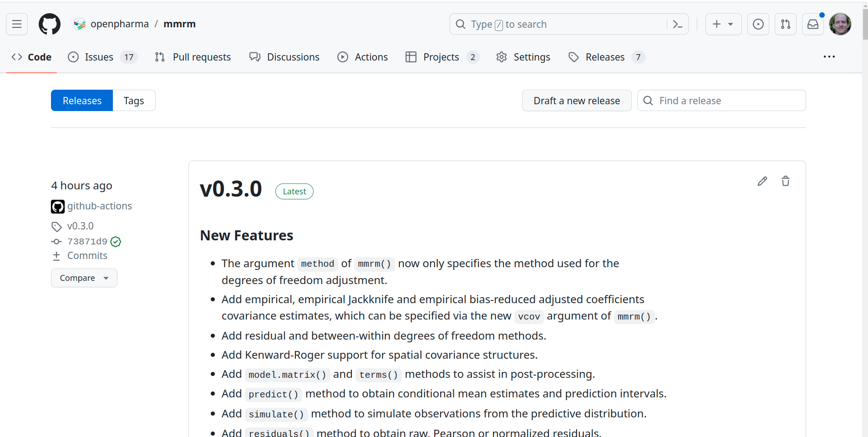
Task: Click the user profile avatar
Action: click(x=840, y=24)
